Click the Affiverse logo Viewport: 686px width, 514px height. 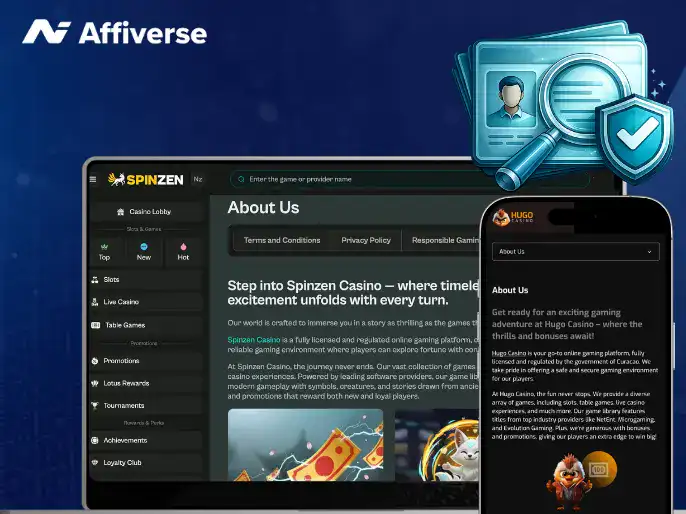coord(115,32)
